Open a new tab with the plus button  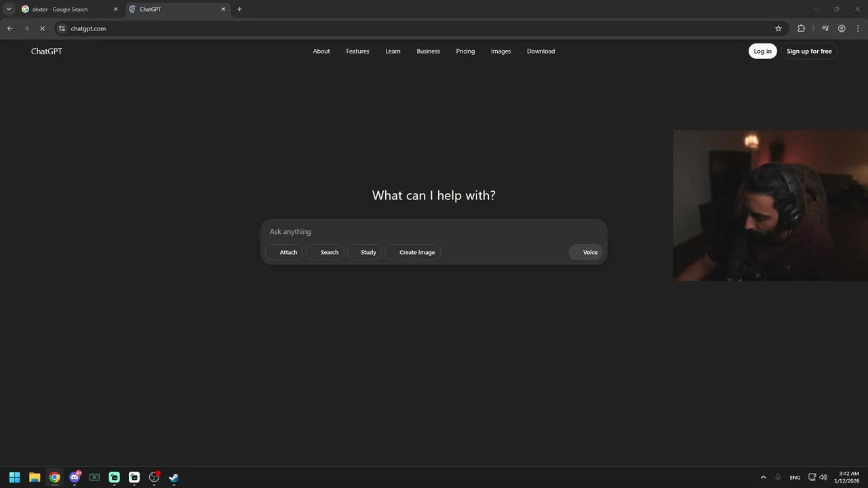239,9
